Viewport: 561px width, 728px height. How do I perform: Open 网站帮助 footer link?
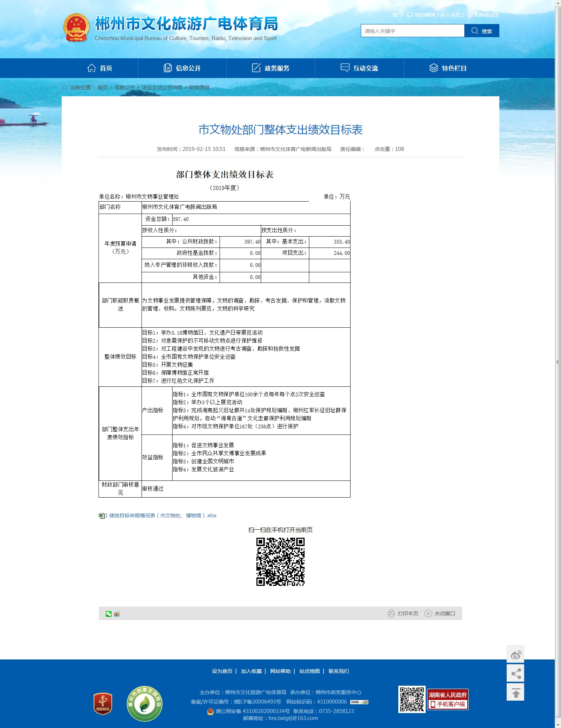pyautogui.click(x=280, y=671)
